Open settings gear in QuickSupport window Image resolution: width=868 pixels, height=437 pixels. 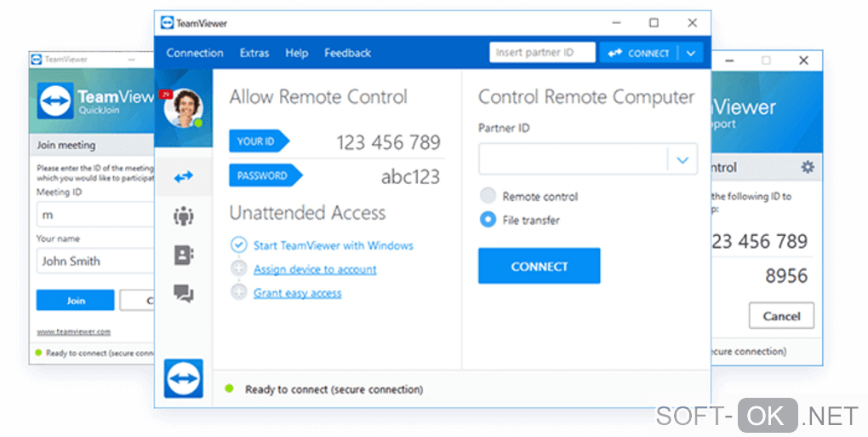point(807,168)
